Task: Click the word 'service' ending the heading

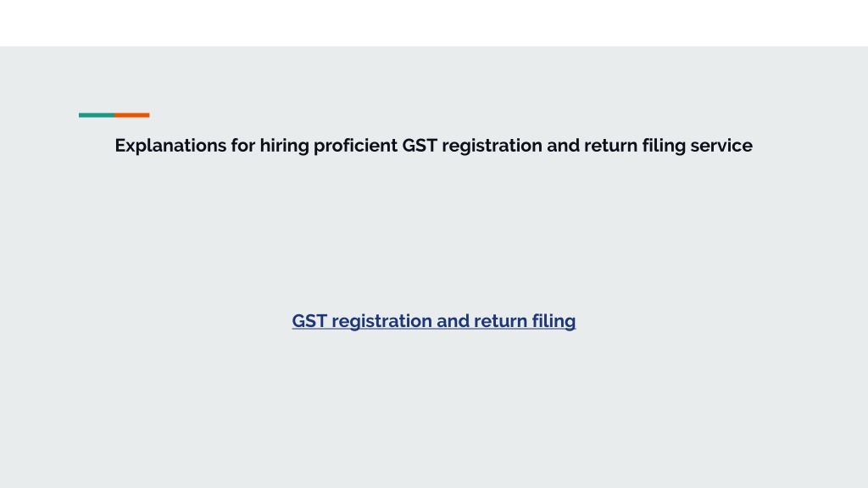Action: [x=721, y=146]
